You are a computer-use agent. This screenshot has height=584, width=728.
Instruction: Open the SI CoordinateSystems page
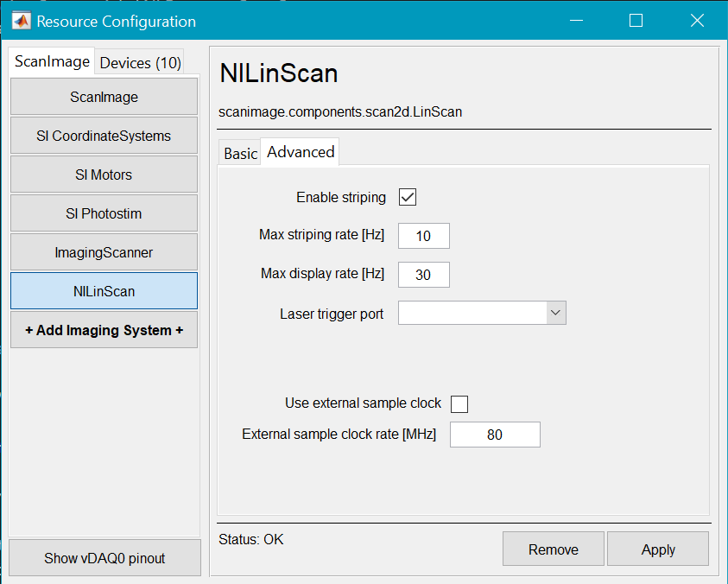point(104,136)
